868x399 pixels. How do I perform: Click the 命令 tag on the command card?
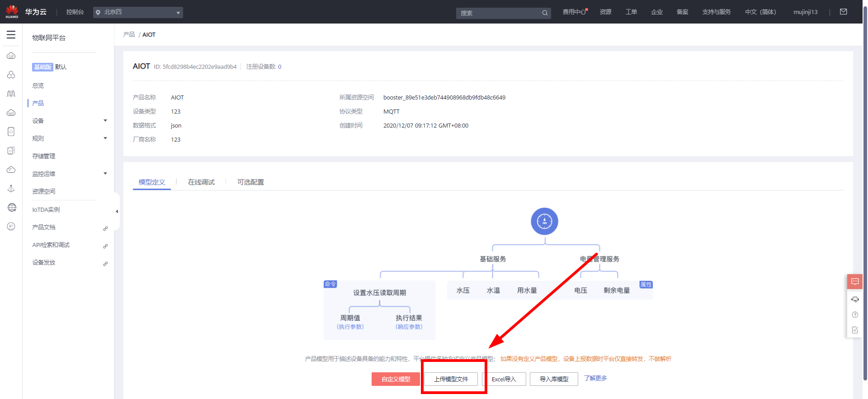point(330,284)
